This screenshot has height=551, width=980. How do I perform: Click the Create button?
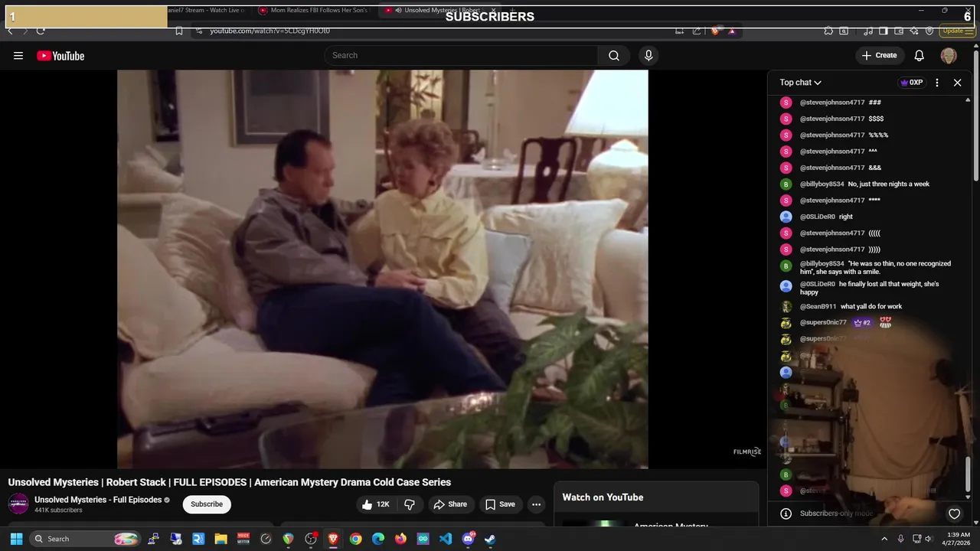point(879,55)
